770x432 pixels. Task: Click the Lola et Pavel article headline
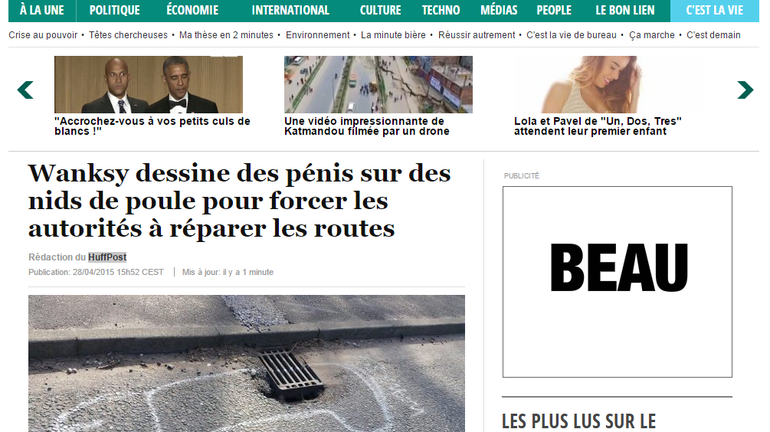598,126
